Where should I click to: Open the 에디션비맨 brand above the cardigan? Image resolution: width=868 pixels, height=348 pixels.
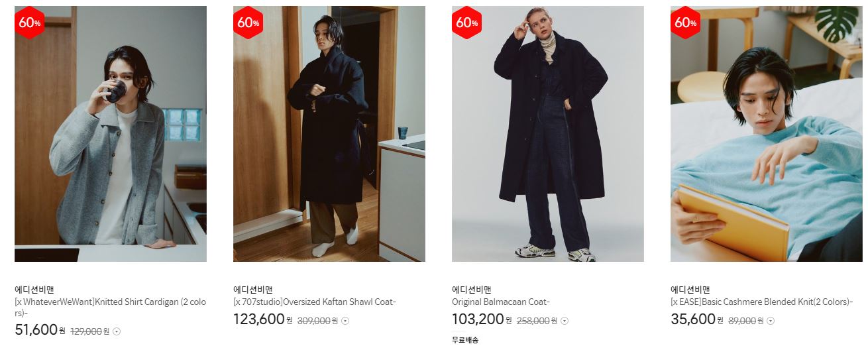click(34, 290)
